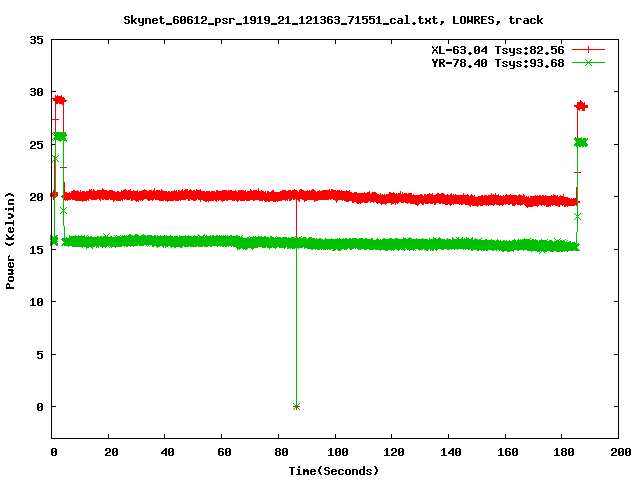This screenshot has height=480, width=640.
Task: Click the green legend line sample
Action: click(x=588, y=62)
